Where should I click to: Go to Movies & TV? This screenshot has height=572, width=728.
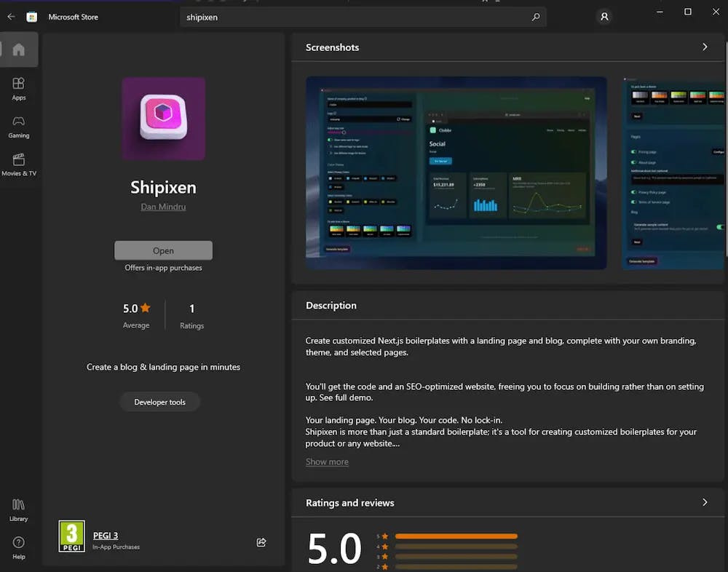pos(19,163)
